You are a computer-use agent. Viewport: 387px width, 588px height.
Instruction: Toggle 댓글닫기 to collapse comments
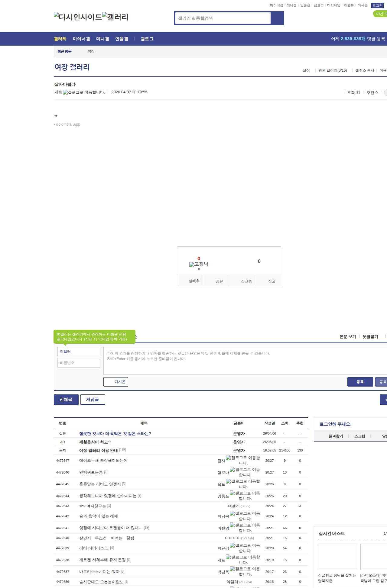click(x=370, y=337)
